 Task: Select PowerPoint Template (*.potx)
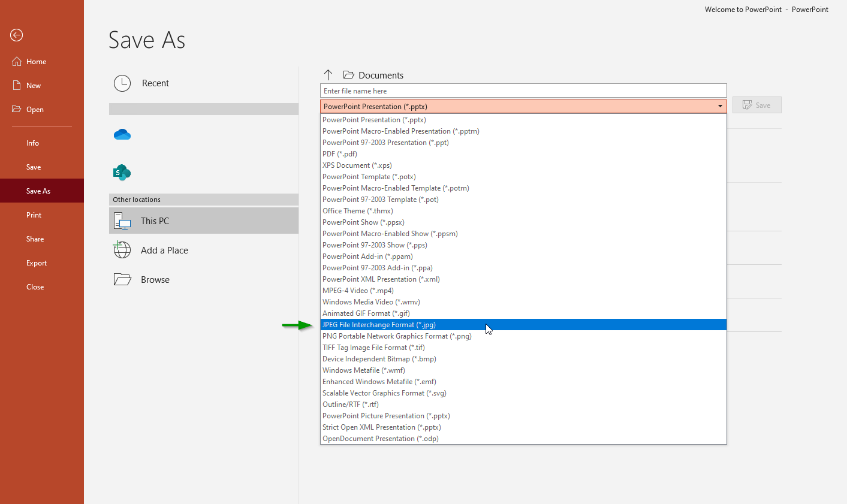523,177
